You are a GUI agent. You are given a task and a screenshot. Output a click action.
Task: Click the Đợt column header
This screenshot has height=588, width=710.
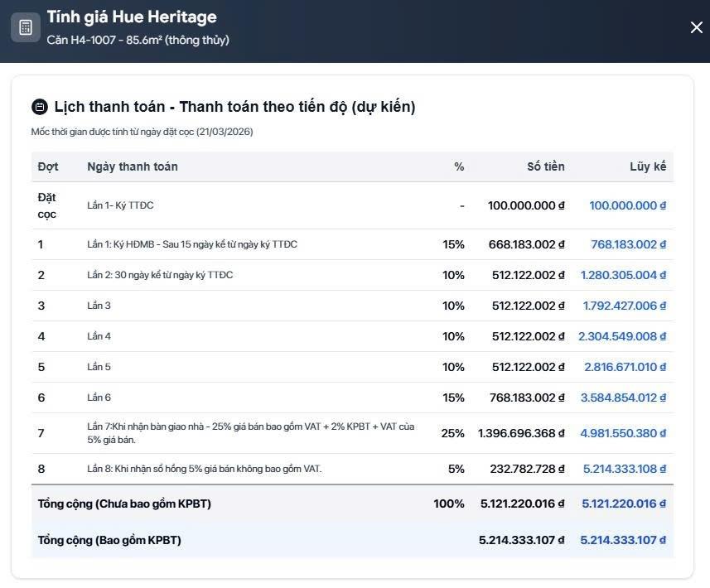(x=48, y=166)
